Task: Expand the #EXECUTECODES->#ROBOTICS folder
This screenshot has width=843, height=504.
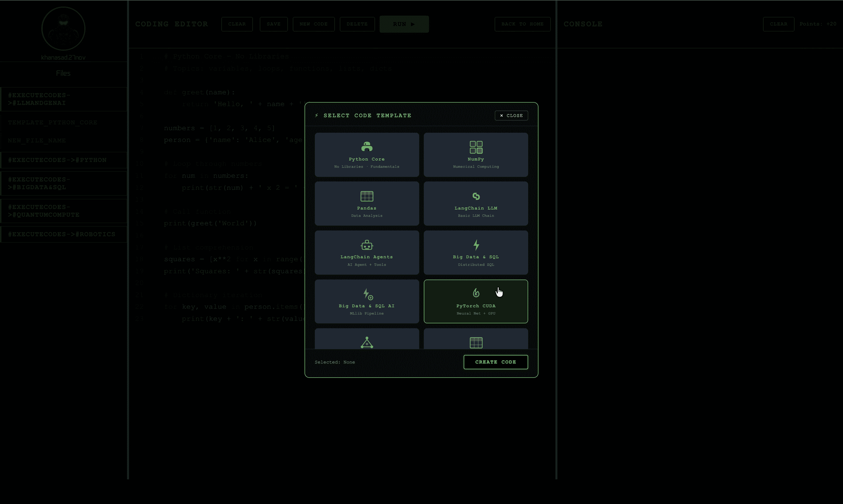Action: pos(64,234)
